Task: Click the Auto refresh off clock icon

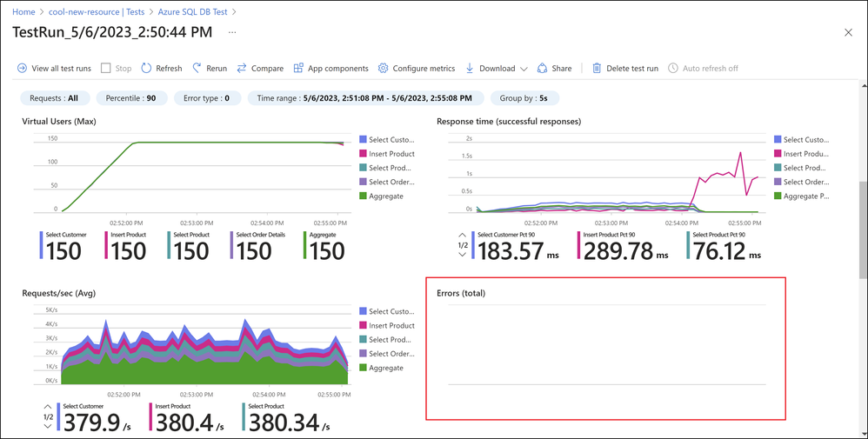Action: pyautogui.click(x=672, y=68)
